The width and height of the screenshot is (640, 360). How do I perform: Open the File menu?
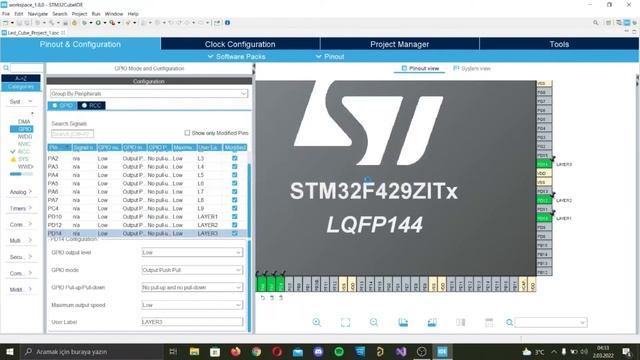click(6, 14)
